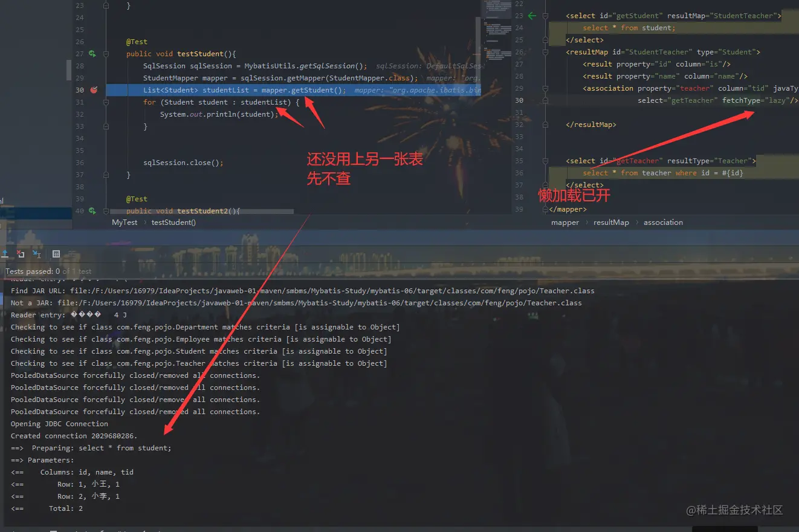Remove the breakpoint on line 30
799x532 pixels.
pos(94,90)
